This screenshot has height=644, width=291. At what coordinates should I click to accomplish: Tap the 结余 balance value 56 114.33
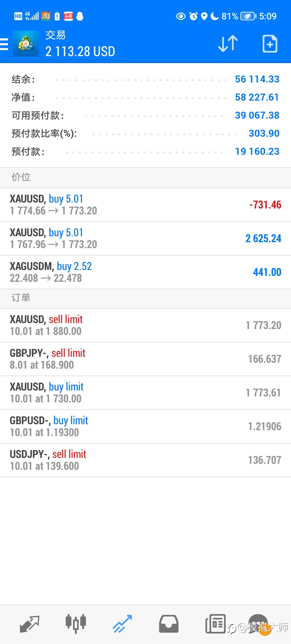pyautogui.click(x=257, y=79)
